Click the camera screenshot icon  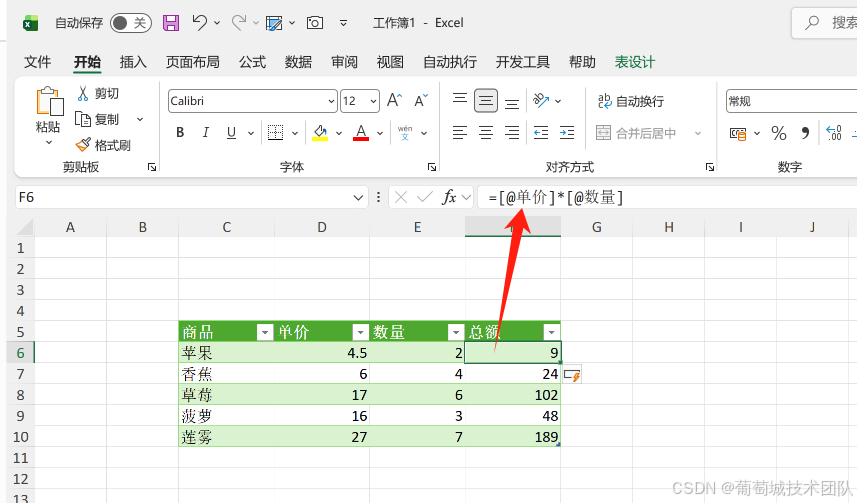[315, 23]
